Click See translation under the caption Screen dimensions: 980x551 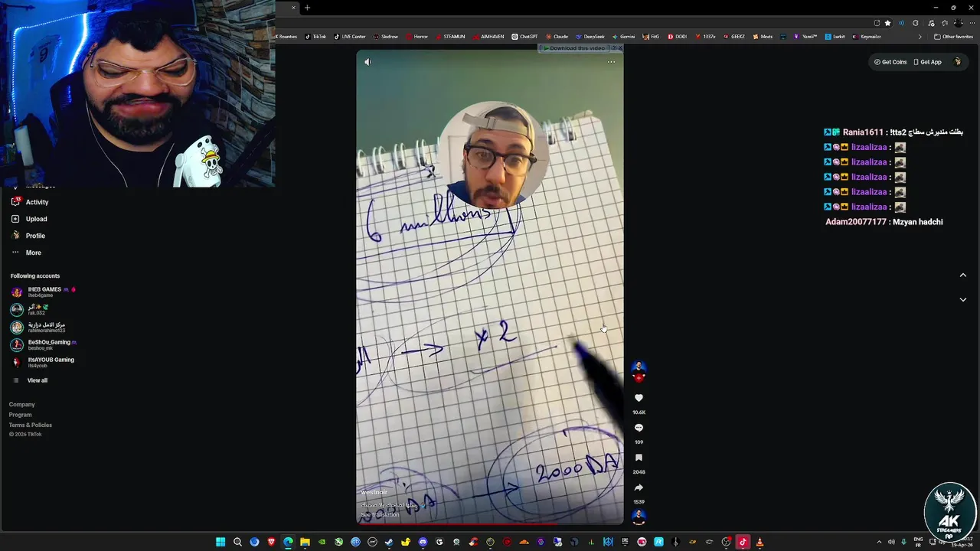380,514
